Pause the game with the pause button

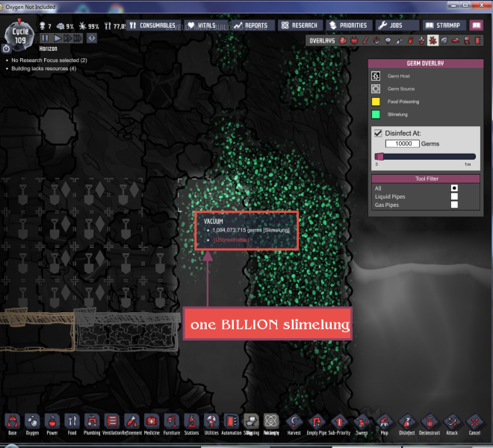click(45, 37)
